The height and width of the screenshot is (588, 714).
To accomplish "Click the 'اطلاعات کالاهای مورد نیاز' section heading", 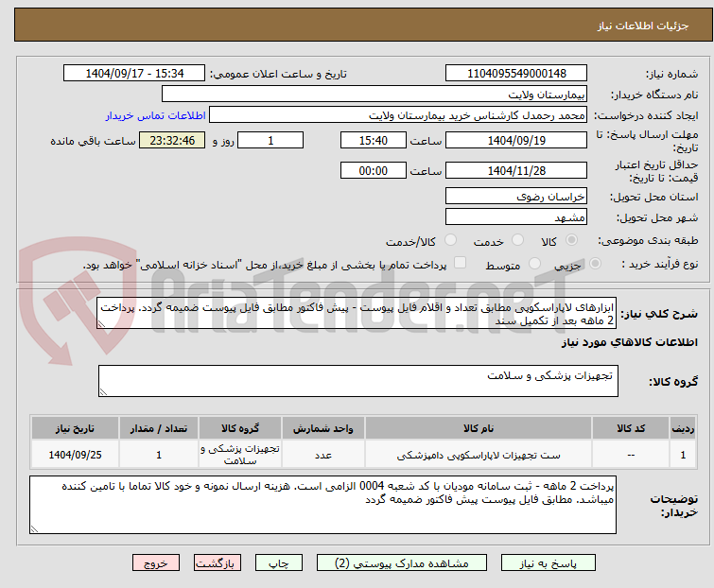I will pos(629,342).
